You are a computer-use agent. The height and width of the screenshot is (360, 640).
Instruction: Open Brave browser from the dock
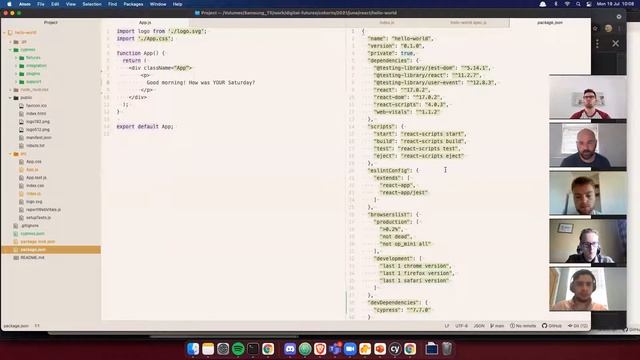point(320,349)
